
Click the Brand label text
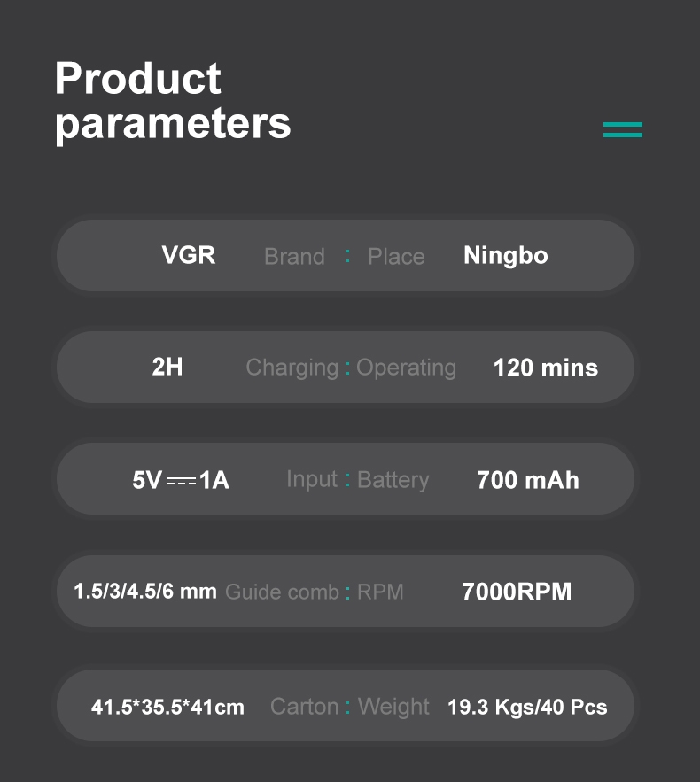294,257
